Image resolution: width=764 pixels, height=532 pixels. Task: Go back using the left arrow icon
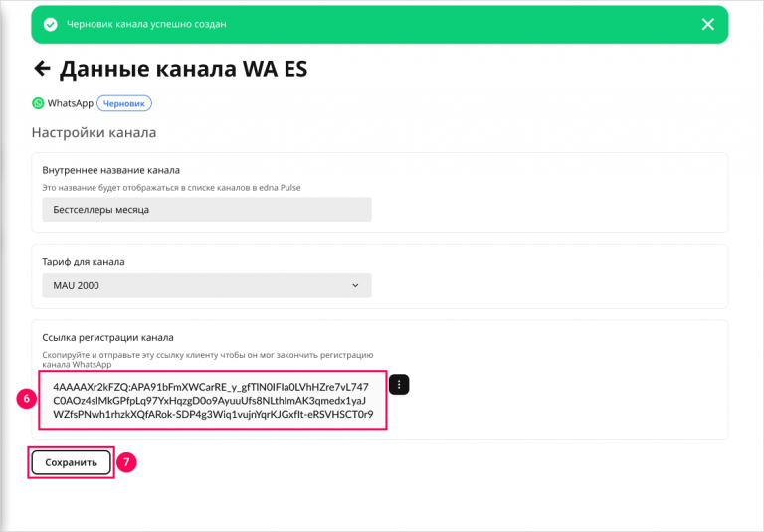[x=43, y=69]
